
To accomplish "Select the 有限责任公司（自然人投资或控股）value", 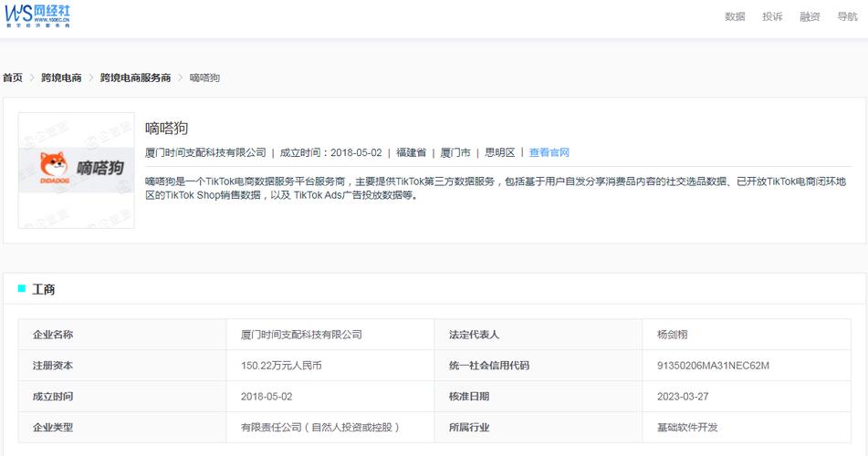I will [320, 427].
